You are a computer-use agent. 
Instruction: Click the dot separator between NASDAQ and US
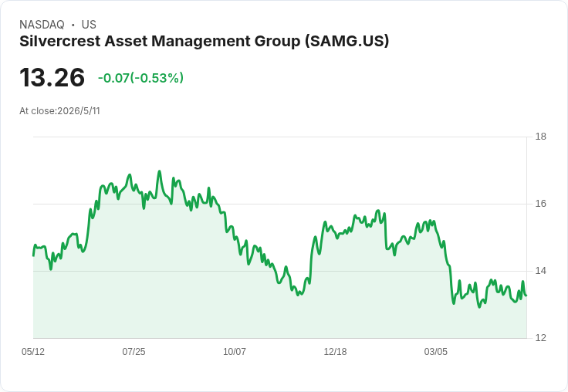(x=73, y=25)
